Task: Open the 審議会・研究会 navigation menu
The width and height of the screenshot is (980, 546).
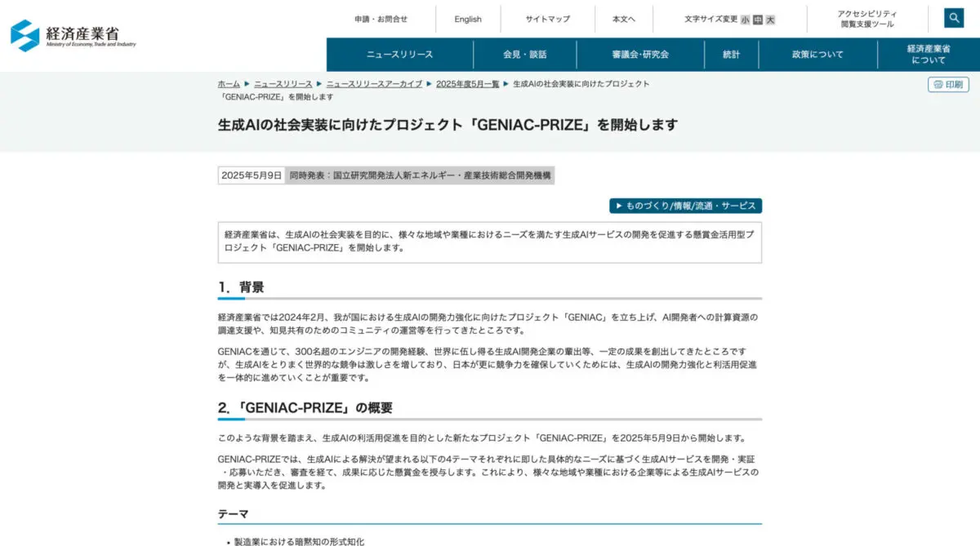Action: pos(640,55)
